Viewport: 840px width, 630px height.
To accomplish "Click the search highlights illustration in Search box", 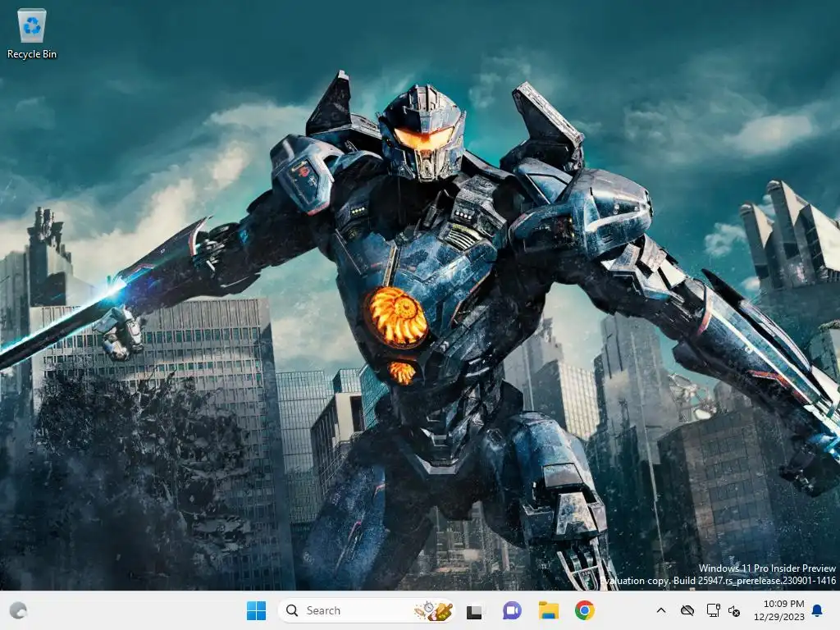I will coord(433,610).
